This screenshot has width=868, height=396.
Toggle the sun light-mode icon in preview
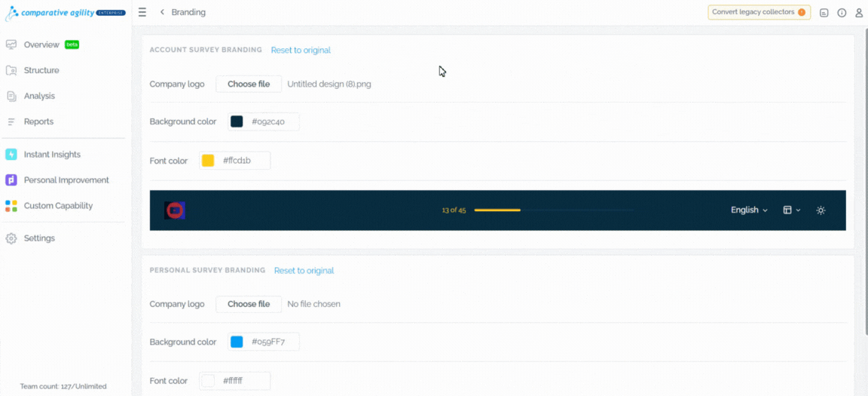coord(821,210)
